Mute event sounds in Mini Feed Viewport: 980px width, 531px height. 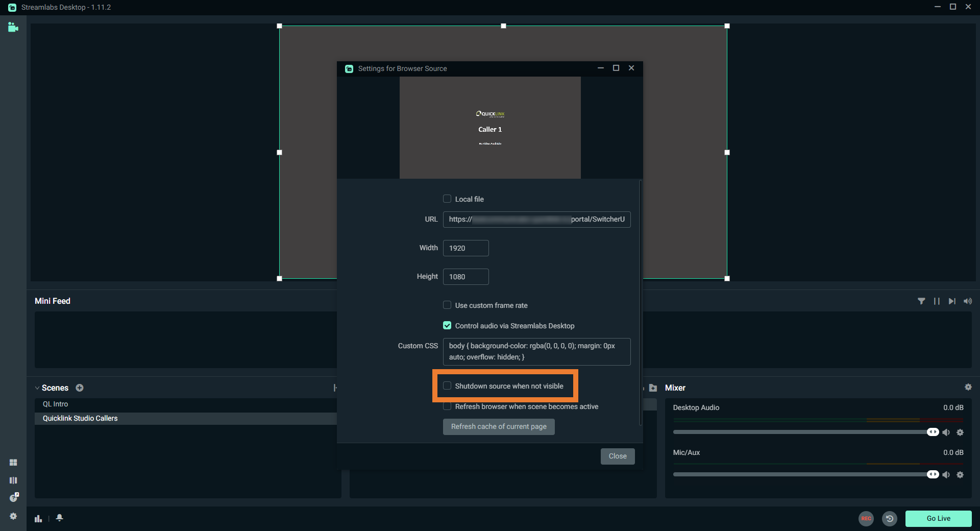(x=968, y=301)
